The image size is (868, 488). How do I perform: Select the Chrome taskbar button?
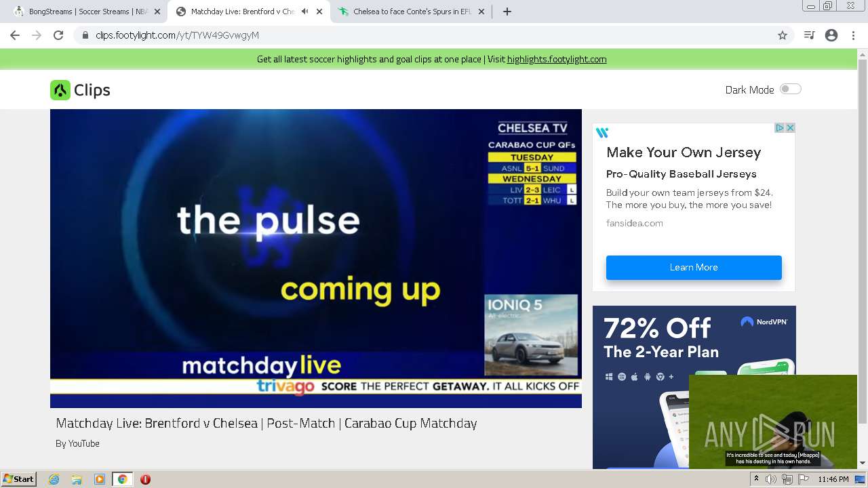[x=123, y=479]
